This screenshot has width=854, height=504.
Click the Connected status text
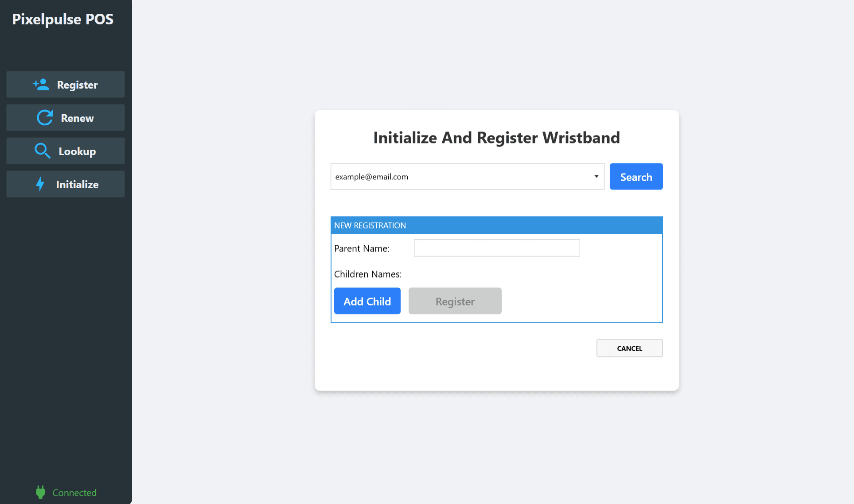point(74,492)
